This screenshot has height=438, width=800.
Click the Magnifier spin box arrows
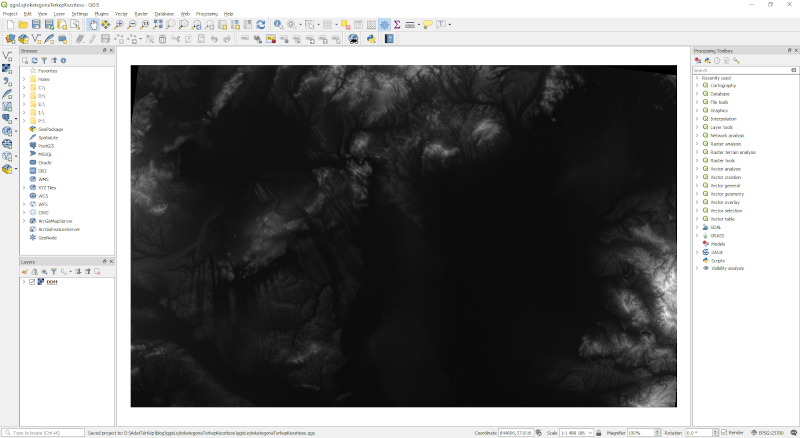[x=658, y=433]
